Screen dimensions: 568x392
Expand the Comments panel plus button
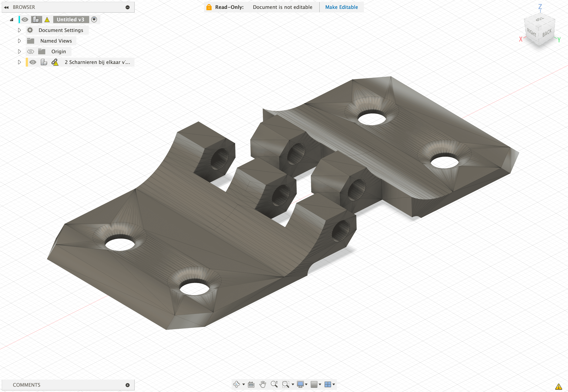click(x=127, y=385)
